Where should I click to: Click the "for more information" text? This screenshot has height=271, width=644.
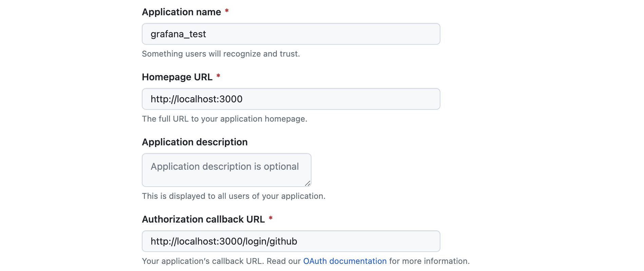(429, 261)
